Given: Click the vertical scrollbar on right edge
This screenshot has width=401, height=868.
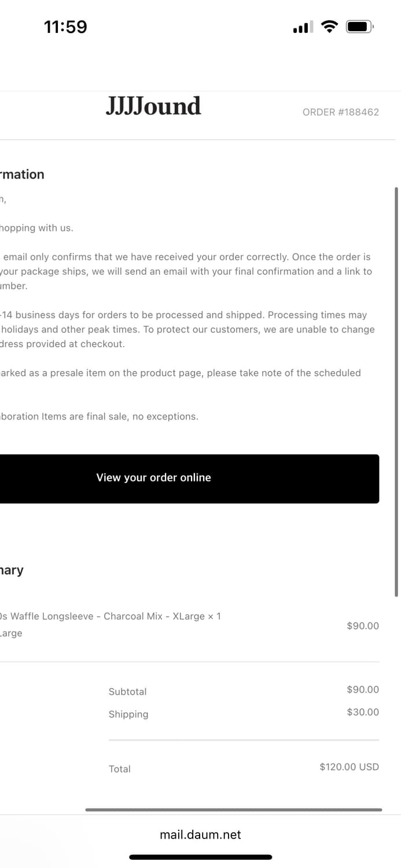Looking at the screenshot, I should [396, 391].
